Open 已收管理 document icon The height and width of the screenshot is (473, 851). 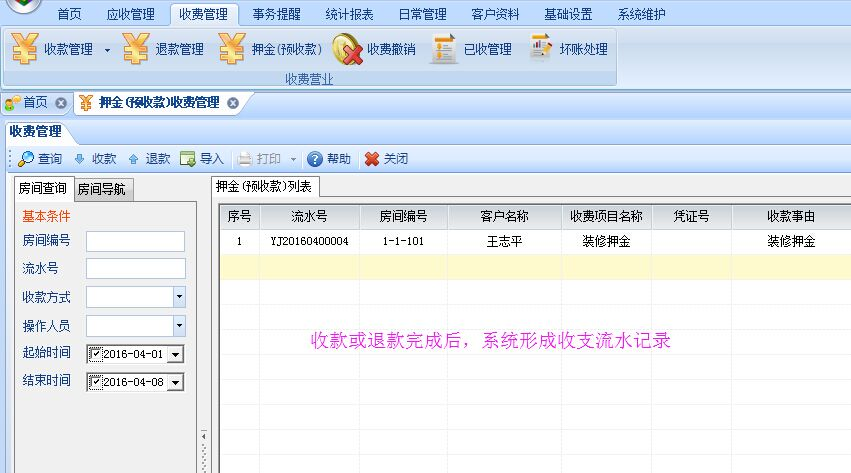[x=443, y=49]
